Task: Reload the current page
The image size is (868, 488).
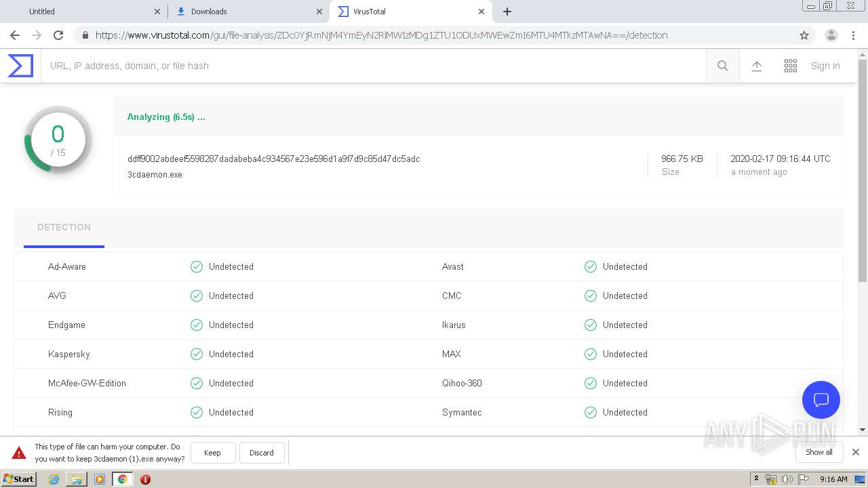Action: click(58, 35)
